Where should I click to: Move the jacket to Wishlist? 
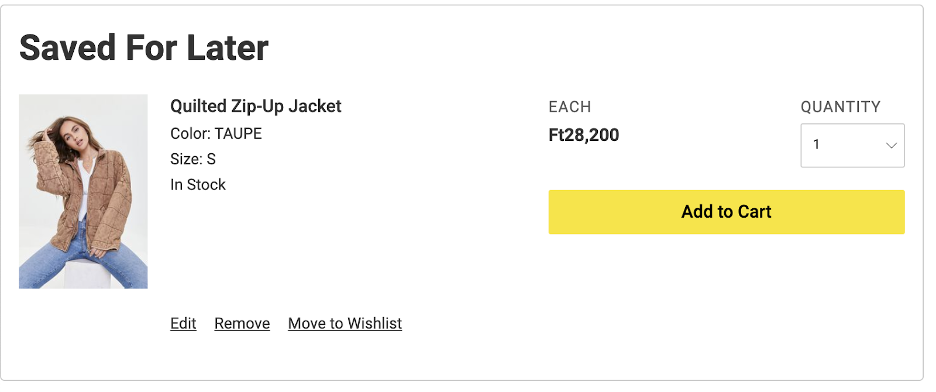coord(345,323)
